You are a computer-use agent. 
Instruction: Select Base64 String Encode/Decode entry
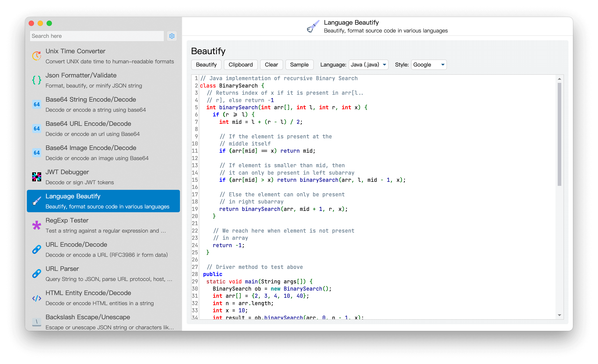pyautogui.click(x=103, y=104)
